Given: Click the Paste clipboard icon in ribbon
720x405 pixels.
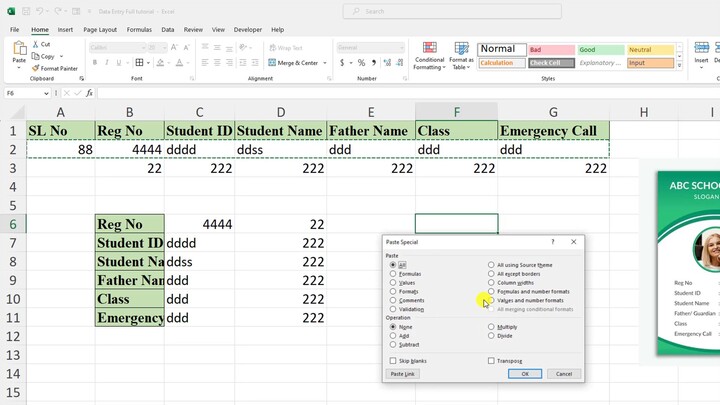Looking at the screenshot, I should click(19, 48).
